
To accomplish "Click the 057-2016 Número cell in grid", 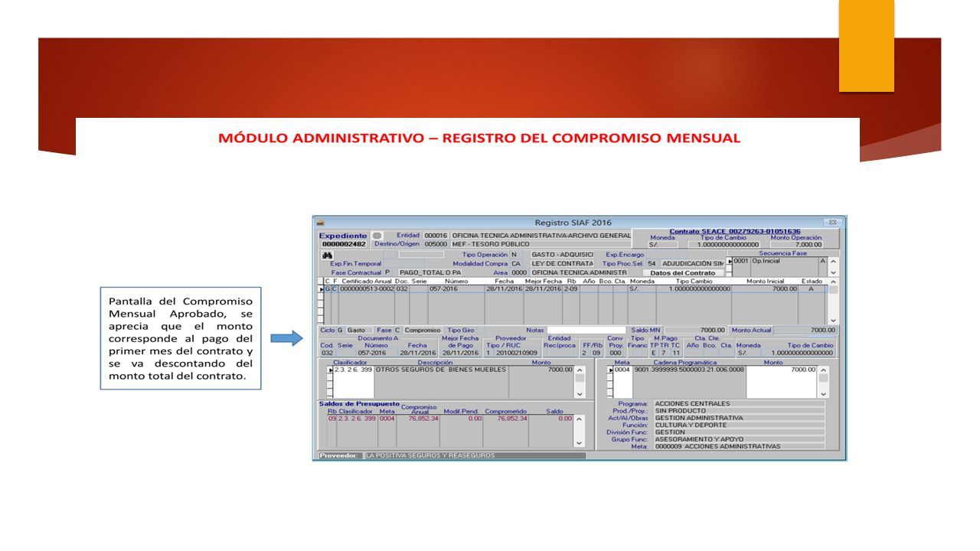I will tap(456, 289).
